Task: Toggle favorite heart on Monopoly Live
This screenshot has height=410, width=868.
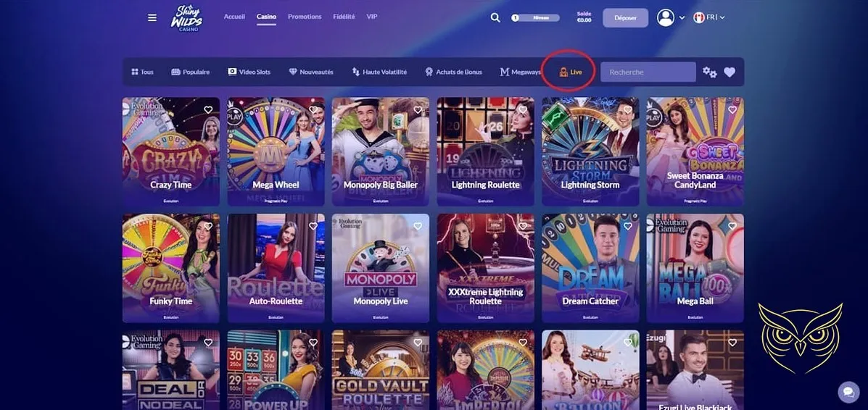Action: (x=418, y=226)
